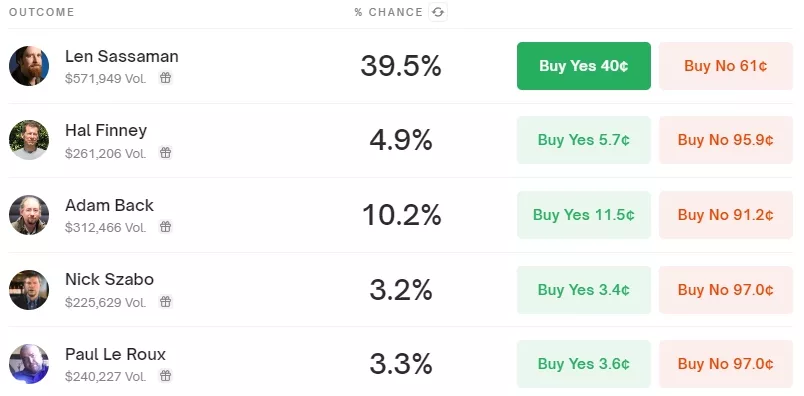This screenshot has width=804, height=396.
Task: Open the Paul Le Roux outcome name
Action: pyautogui.click(x=115, y=354)
